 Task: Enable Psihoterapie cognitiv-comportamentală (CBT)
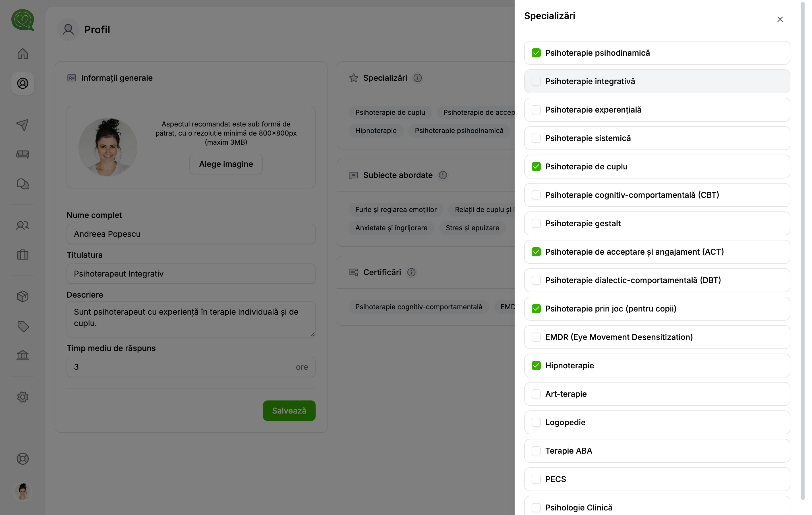[536, 195]
